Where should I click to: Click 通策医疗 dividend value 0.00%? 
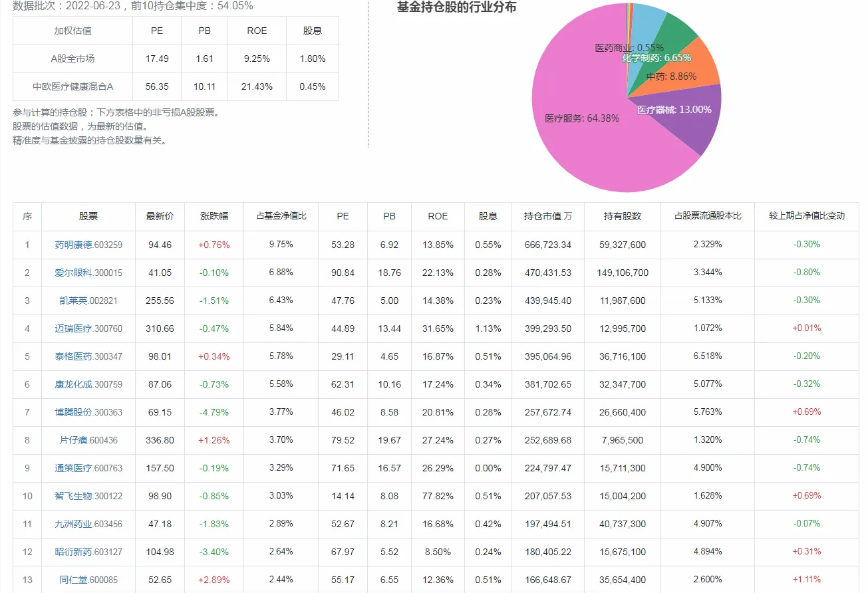click(488, 468)
